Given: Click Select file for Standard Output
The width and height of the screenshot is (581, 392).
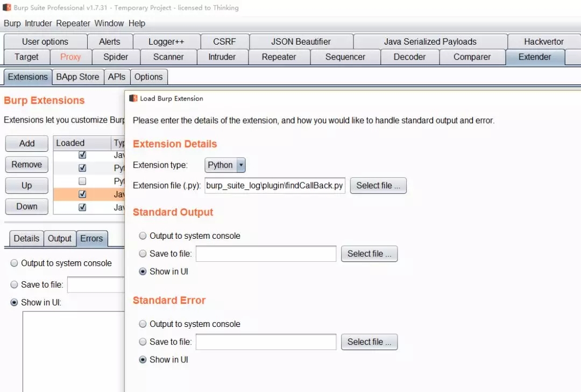Looking at the screenshot, I should (370, 254).
